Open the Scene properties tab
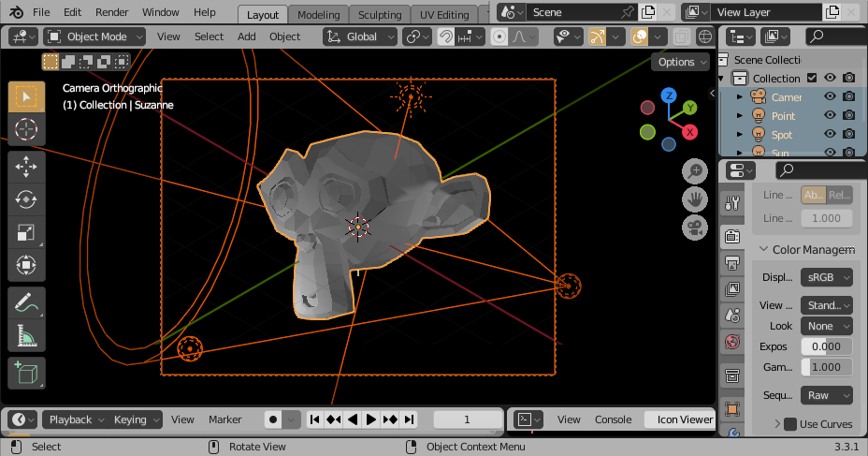 pyautogui.click(x=732, y=316)
